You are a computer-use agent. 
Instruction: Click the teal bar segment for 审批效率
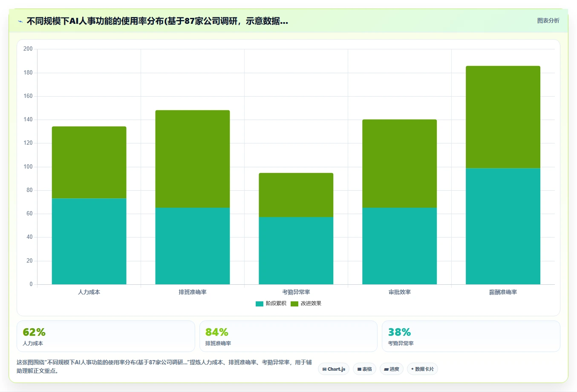coord(400,246)
